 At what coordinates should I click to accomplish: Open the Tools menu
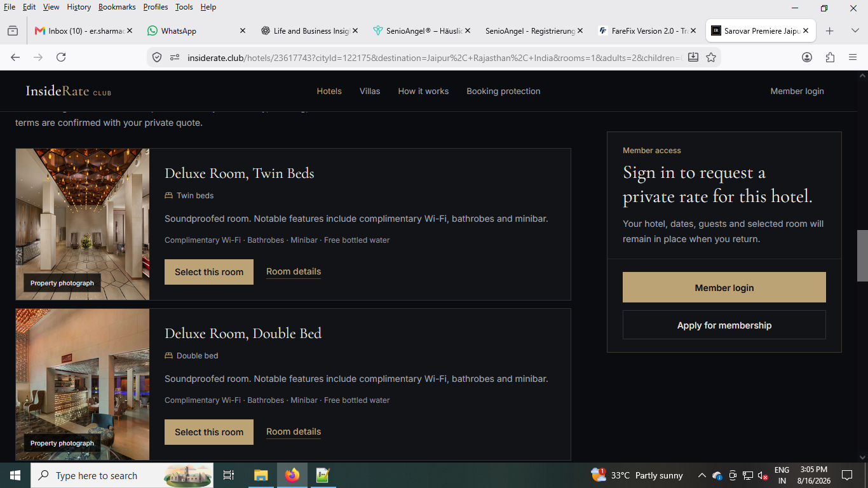pos(184,7)
